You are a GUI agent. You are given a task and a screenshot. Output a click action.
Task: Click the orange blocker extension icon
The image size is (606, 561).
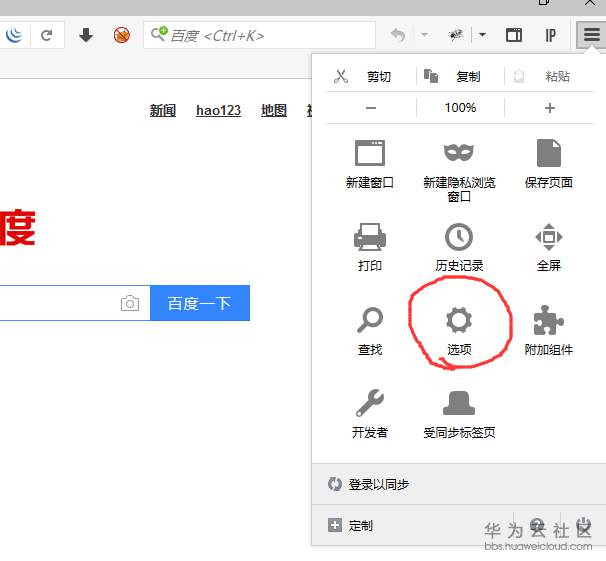click(121, 35)
